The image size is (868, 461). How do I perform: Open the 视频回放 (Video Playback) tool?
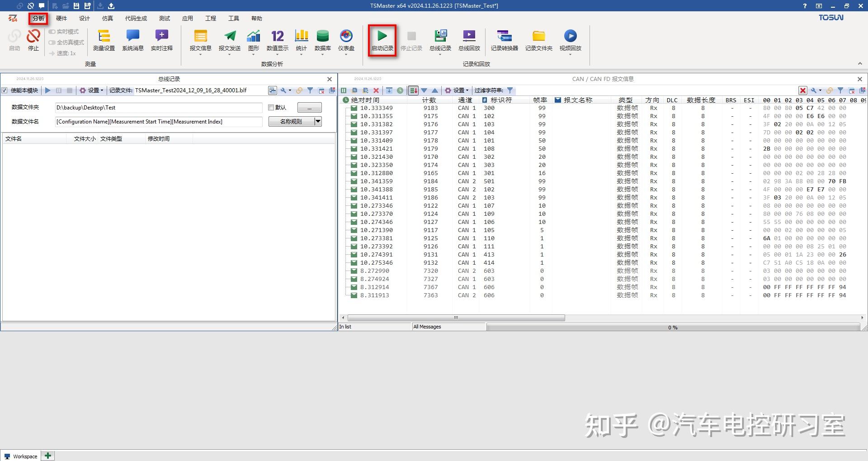[x=570, y=41]
